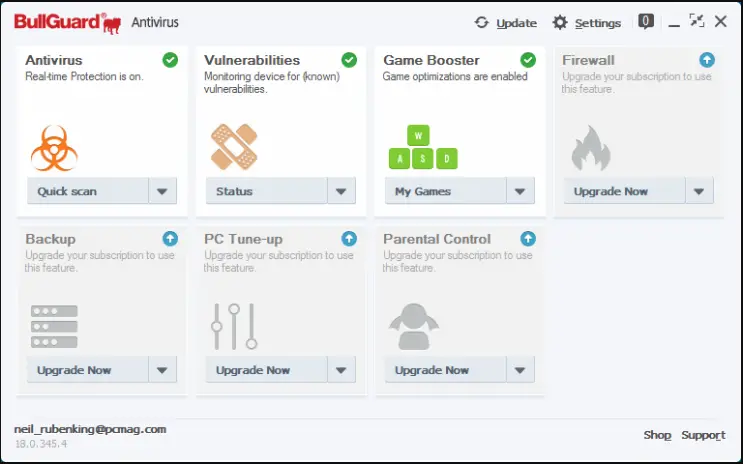Open the Shop link
Screen dimensions: 743x464
tap(657, 435)
